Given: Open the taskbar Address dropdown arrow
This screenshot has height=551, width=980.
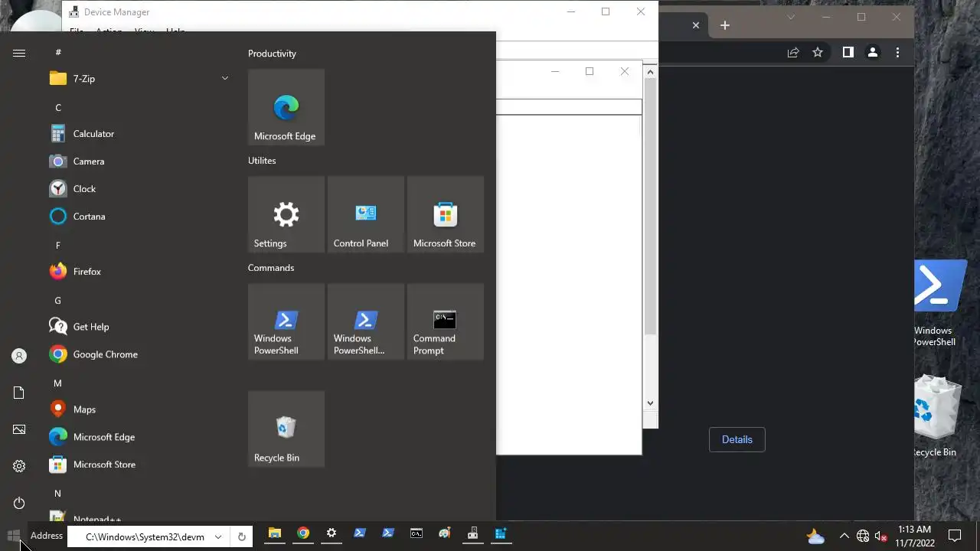Looking at the screenshot, I should [x=218, y=536].
